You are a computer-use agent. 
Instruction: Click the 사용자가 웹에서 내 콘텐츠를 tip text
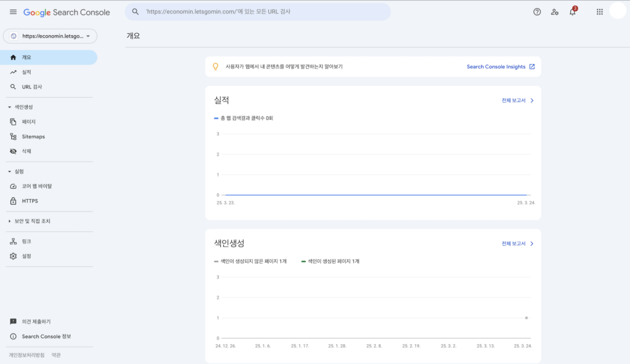tap(284, 66)
